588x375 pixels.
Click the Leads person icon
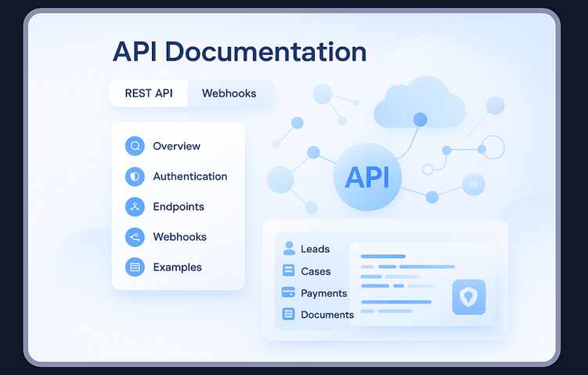288,249
